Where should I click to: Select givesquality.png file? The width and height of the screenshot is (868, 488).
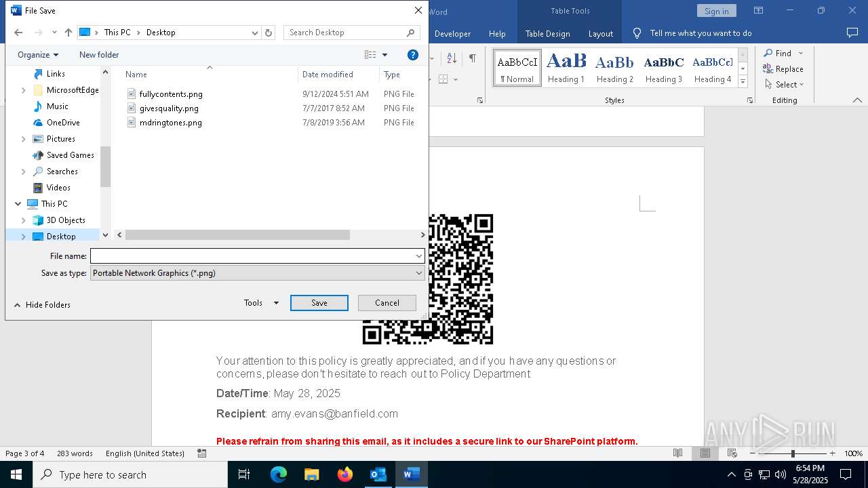click(169, 108)
